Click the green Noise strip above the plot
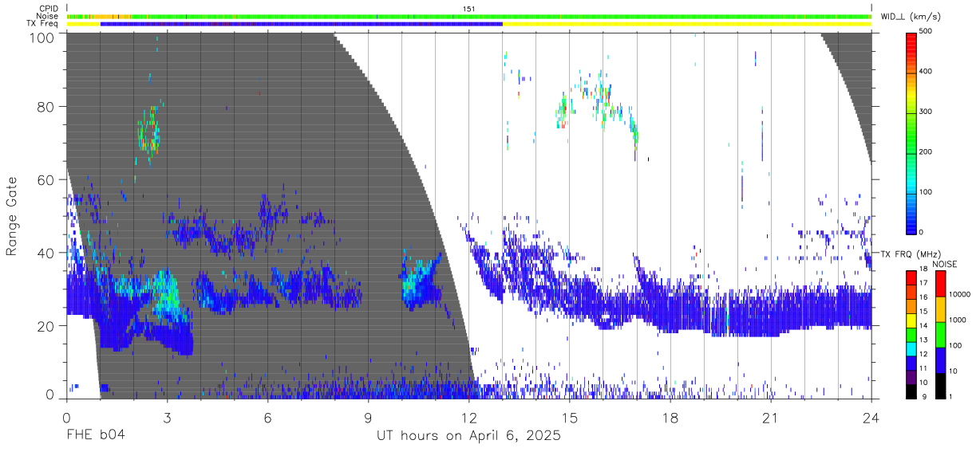 (468, 16)
